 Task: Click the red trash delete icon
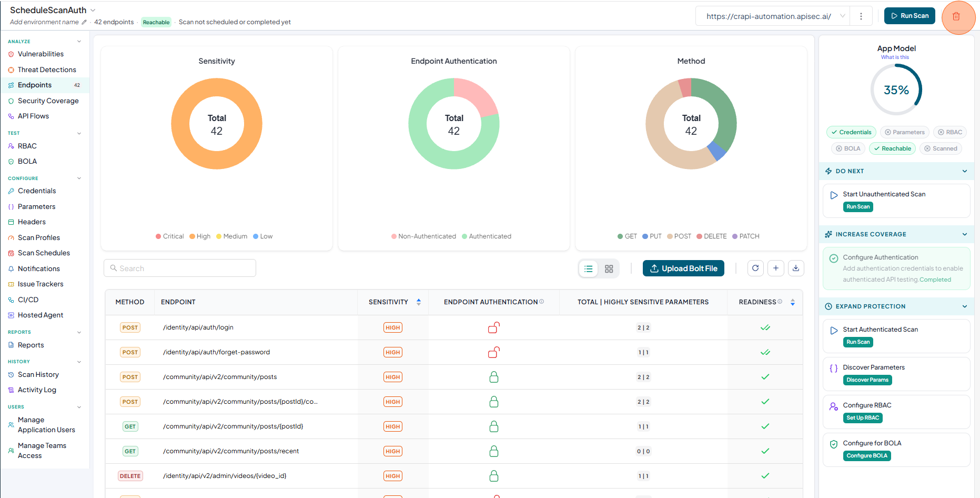956,16
